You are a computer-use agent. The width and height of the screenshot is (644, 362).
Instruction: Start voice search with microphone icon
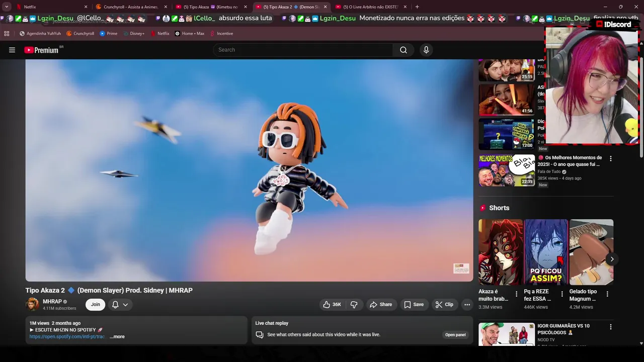point(426,50)
